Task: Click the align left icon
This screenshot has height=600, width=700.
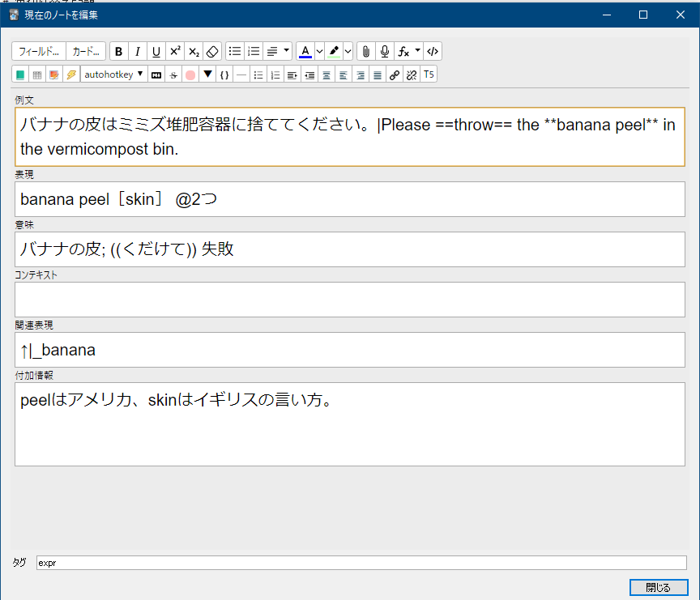Action: [x=344, y=74]
